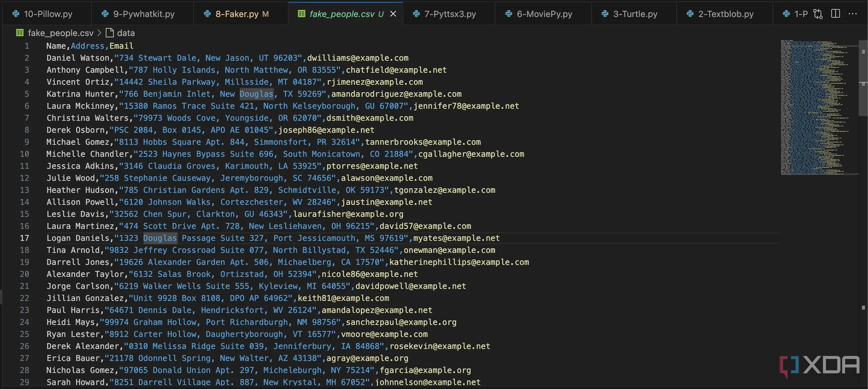Click Python icon on 10-Pillow.py tab

coord(15,14)
